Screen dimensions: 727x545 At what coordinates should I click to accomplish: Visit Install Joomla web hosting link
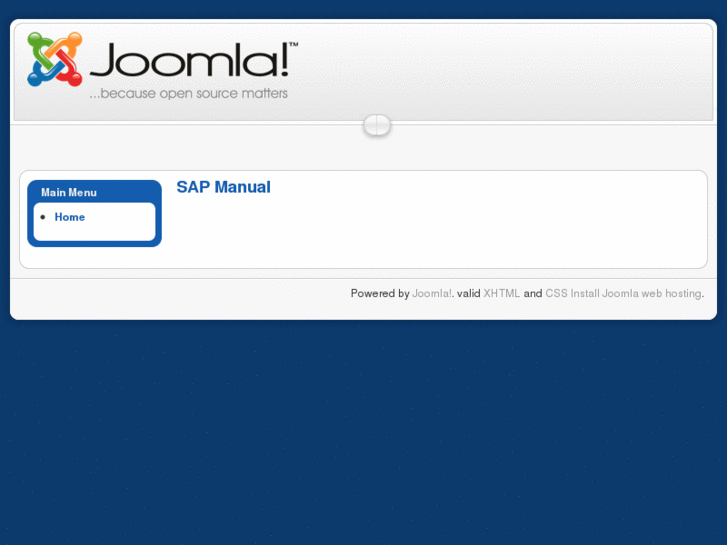pyautogui.click(x=636, y=294)
